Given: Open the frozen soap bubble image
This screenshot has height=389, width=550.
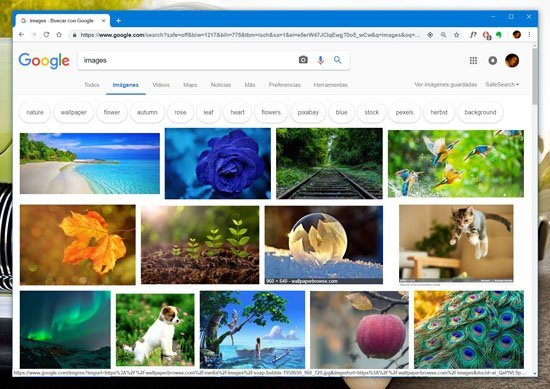Looking at the screenshot, I should tap(324, 245).
